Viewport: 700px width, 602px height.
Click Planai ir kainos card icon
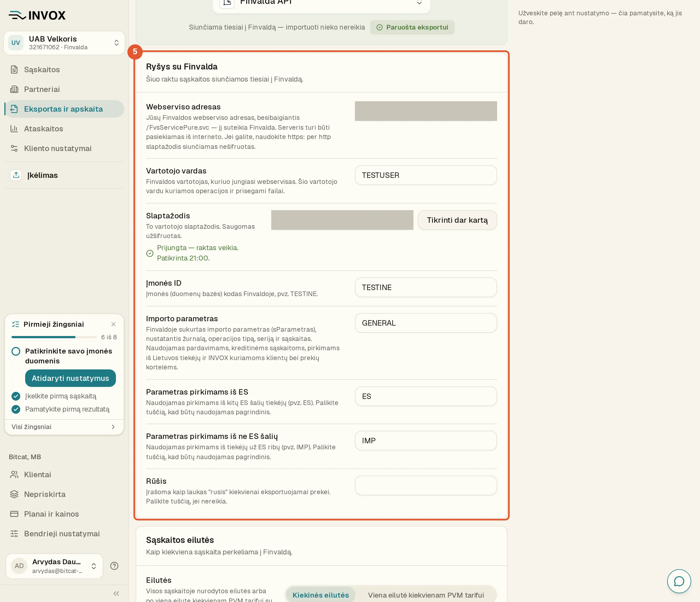point(14,514)
